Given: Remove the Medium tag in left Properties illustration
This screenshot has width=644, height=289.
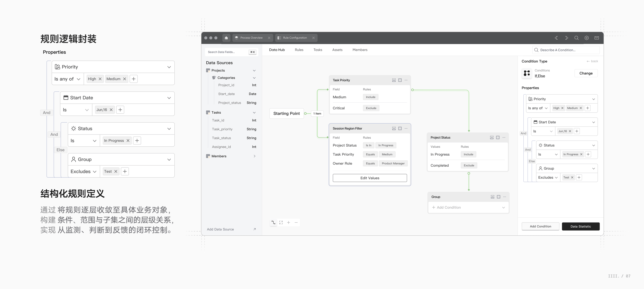Looking at the screenshot, I should pos(124,79).
